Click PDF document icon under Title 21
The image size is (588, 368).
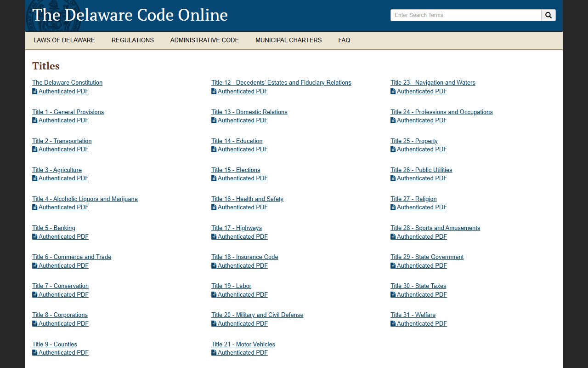pyautogui.click(x=214, y=352)
